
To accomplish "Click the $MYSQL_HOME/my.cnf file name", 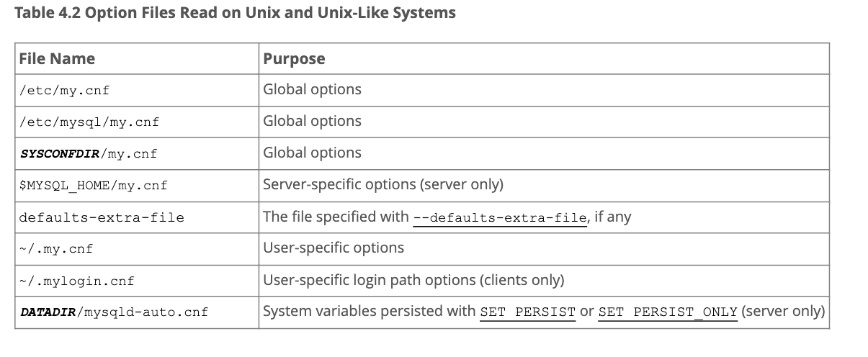I will [93, 186].
